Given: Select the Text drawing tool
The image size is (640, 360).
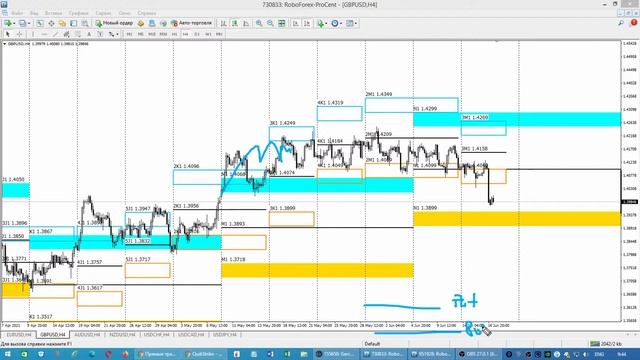Looking at the screenshot, I should (x=89, y=34).
